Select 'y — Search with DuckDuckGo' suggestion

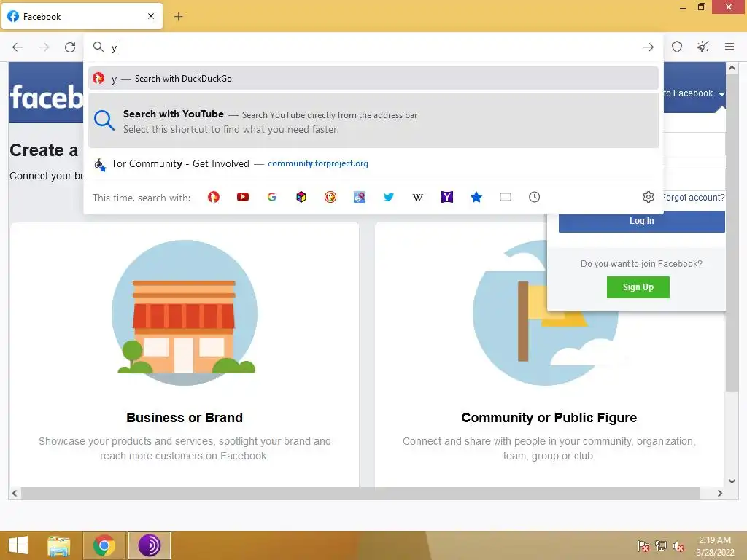pyautogui.click(x=373, y=79)
